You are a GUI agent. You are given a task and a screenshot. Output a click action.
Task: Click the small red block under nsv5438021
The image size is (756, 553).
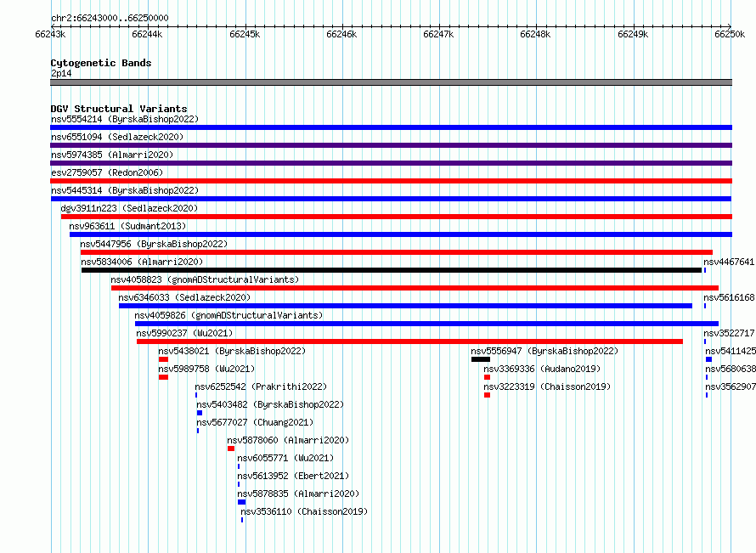163,359
